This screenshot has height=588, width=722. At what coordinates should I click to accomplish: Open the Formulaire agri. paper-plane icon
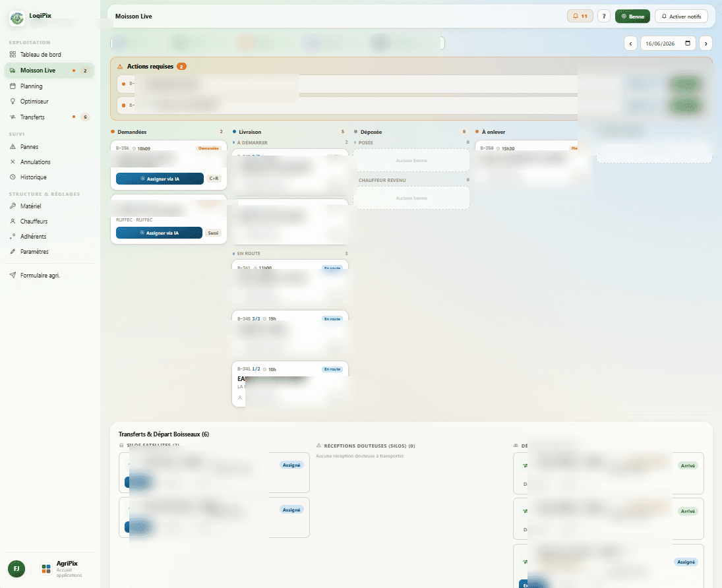(13, 276)
